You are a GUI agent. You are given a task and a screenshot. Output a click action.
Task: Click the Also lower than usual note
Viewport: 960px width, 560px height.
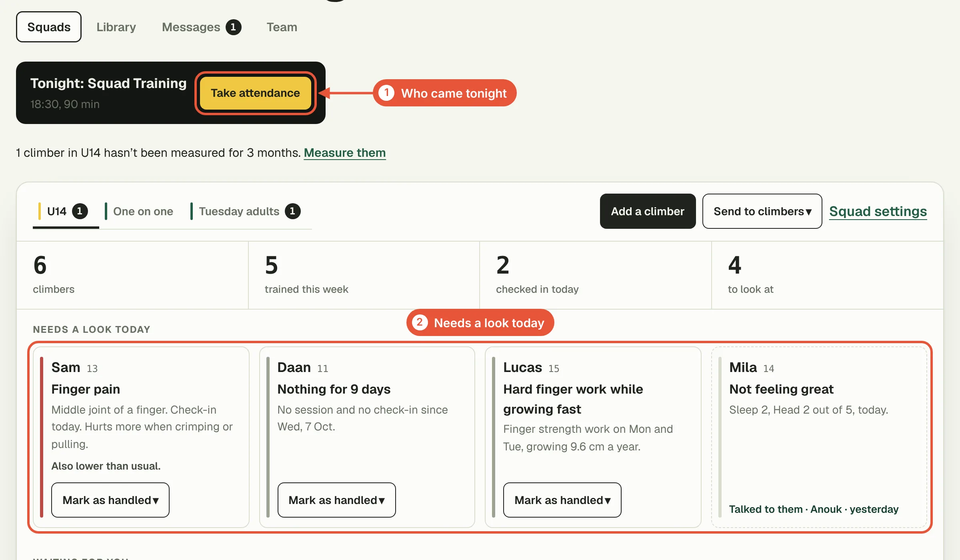coord(106,466)
